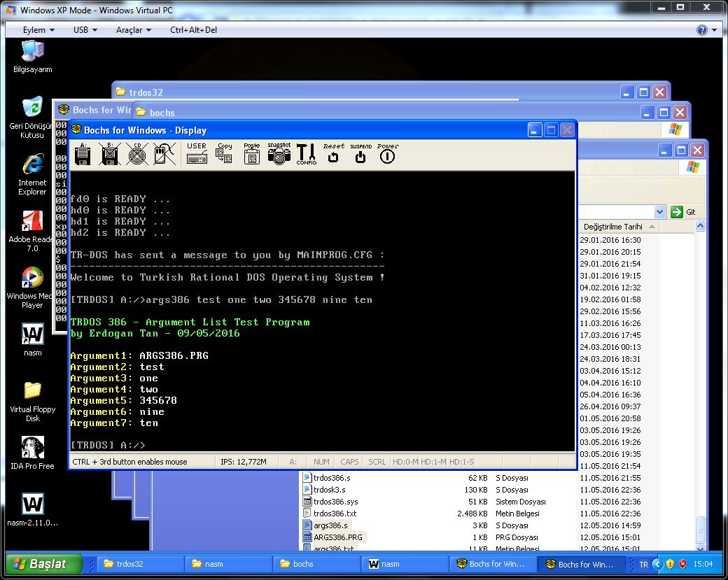728x580 pixels.
Task: Click the Bochs Copy toolbar icon
Action: 224,154
